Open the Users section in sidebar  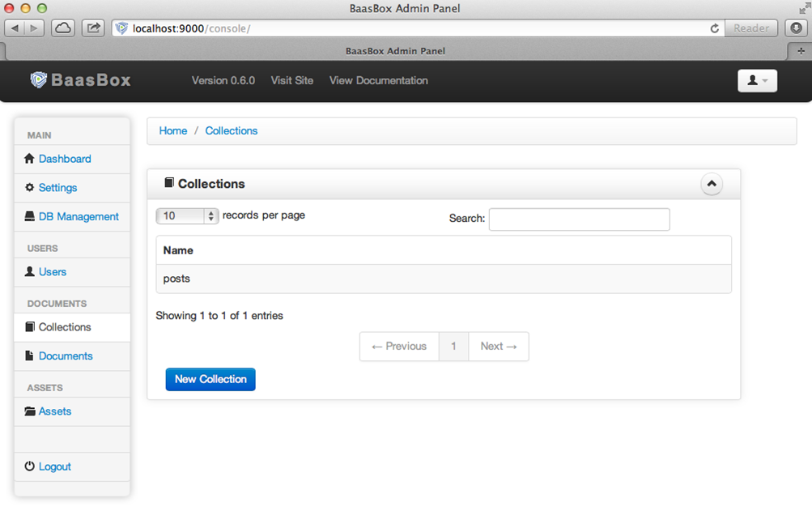tap(53, 271)
